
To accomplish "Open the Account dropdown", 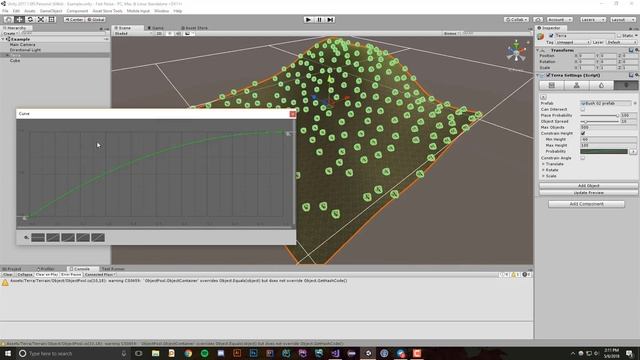I will click(x=560, y=20).
